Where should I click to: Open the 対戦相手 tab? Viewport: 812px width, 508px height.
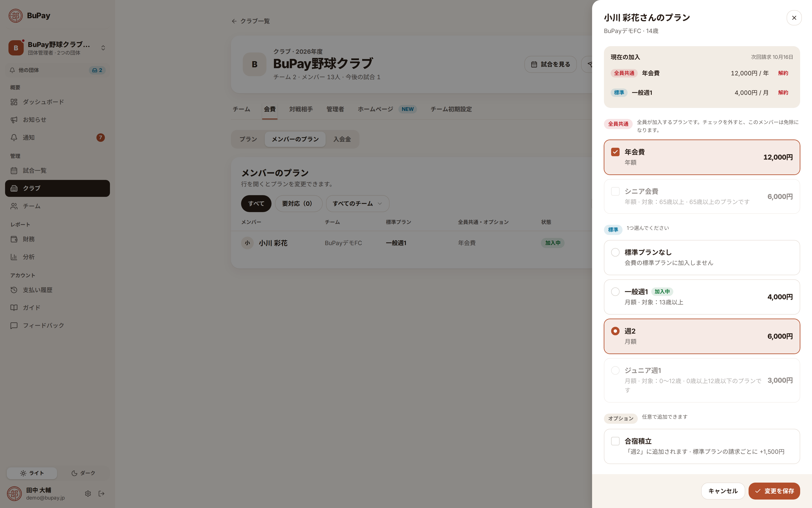[x=301, y=109]
